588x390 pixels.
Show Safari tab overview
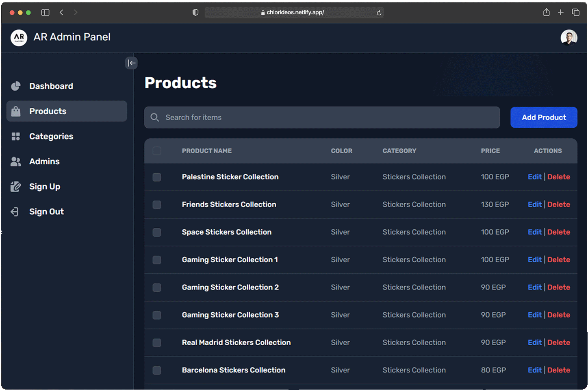(x=576, y=13)
